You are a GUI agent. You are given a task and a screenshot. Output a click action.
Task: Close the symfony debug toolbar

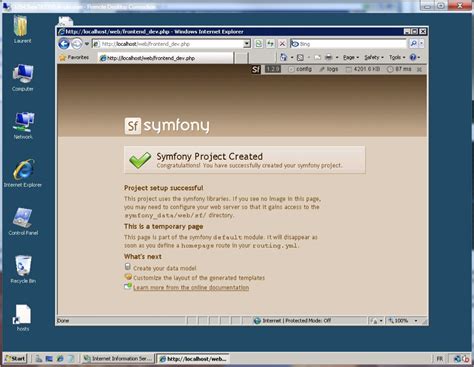(419, 69)
